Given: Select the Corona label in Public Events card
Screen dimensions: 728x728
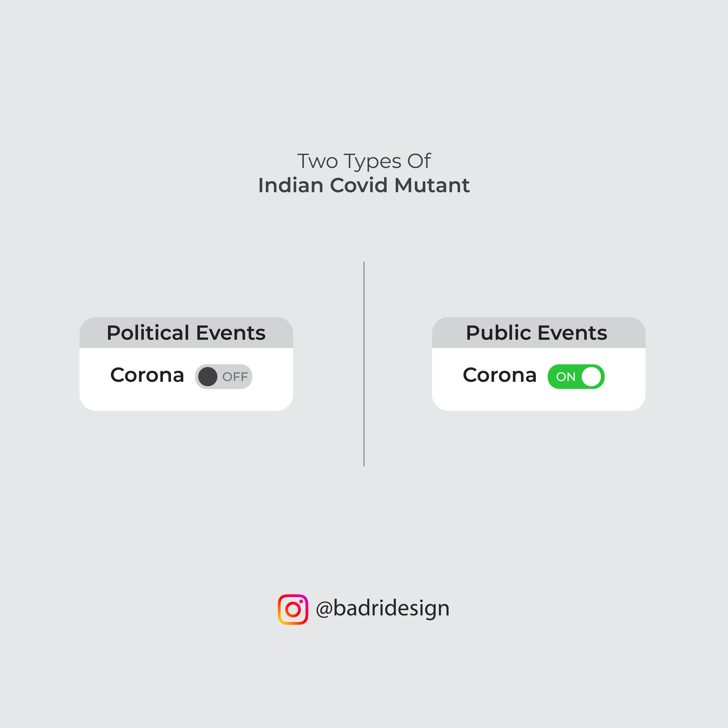Looking at the screenshot, I should (499, 375).
